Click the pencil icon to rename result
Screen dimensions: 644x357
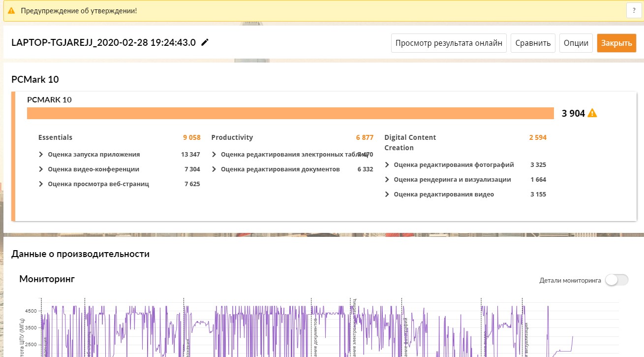coord(205,43)
